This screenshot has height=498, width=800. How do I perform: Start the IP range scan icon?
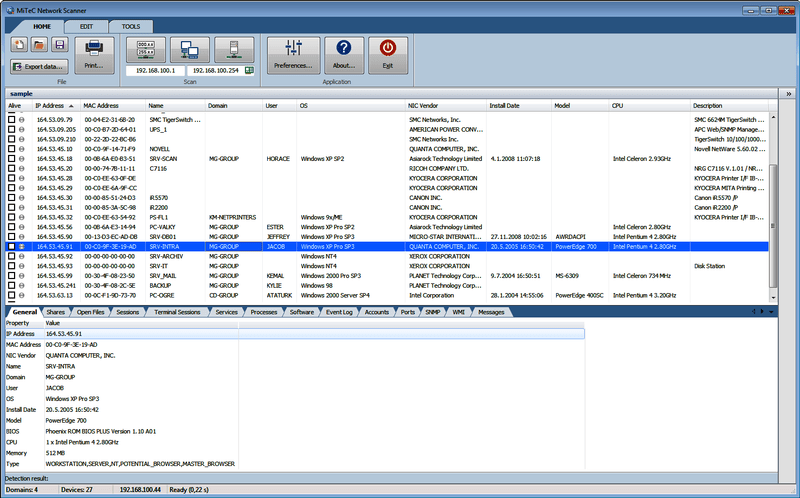(146, 49)
